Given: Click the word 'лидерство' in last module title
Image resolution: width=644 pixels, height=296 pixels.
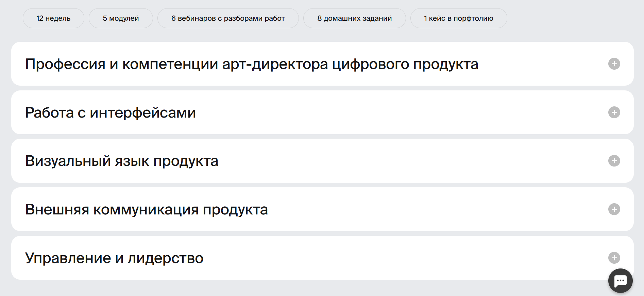Looking at the screenshot, I should (x=165, y=258).
